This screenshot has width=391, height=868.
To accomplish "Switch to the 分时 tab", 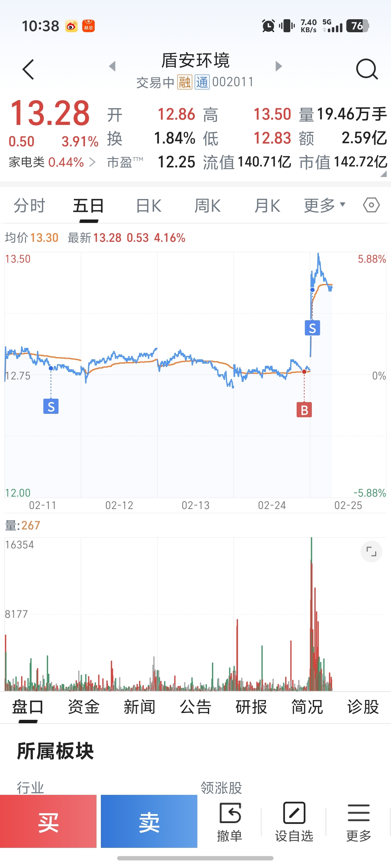I will [29, 206].
